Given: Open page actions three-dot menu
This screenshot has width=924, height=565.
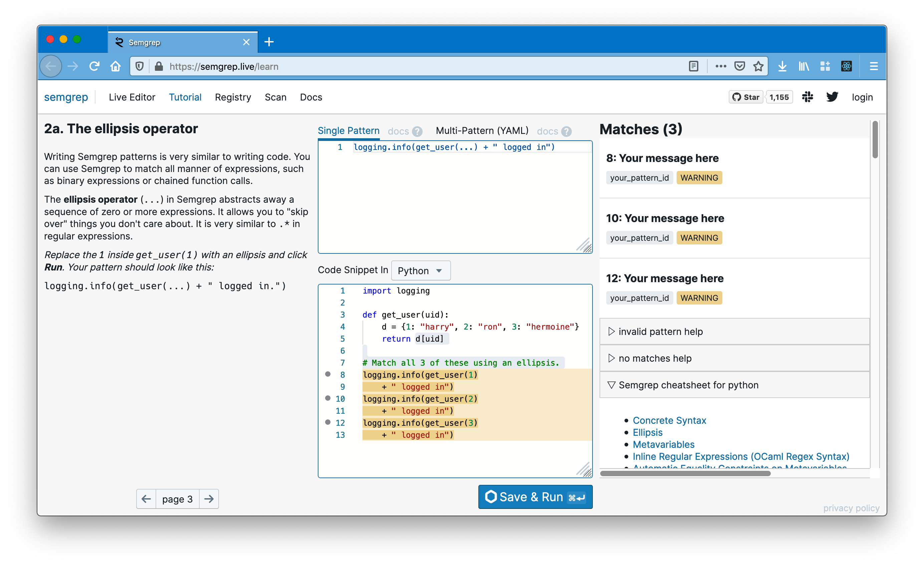Looking at the screenshot, I should [x=720, y=66].
